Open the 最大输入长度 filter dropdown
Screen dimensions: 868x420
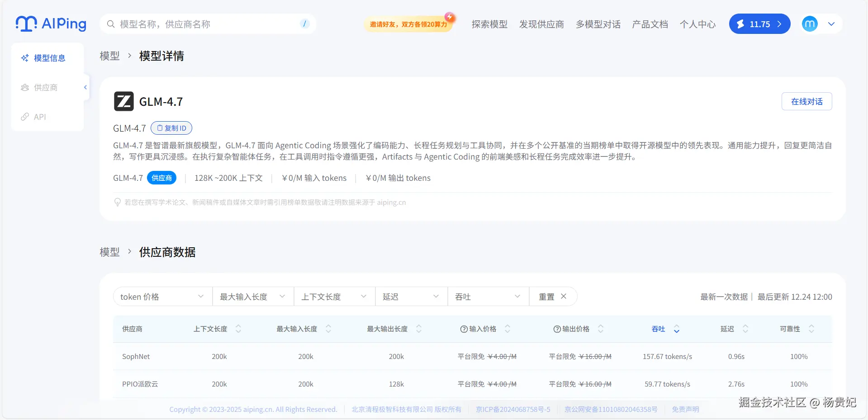[x=253, y=297]
